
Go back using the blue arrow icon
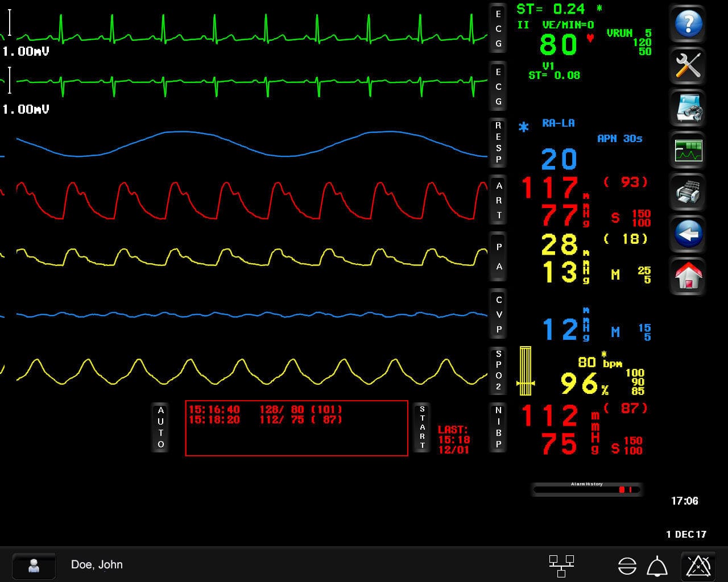click(688, 234)
